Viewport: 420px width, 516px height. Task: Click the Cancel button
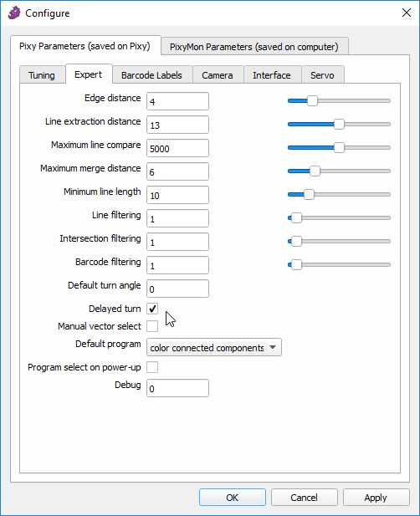[x=305, y=498]
